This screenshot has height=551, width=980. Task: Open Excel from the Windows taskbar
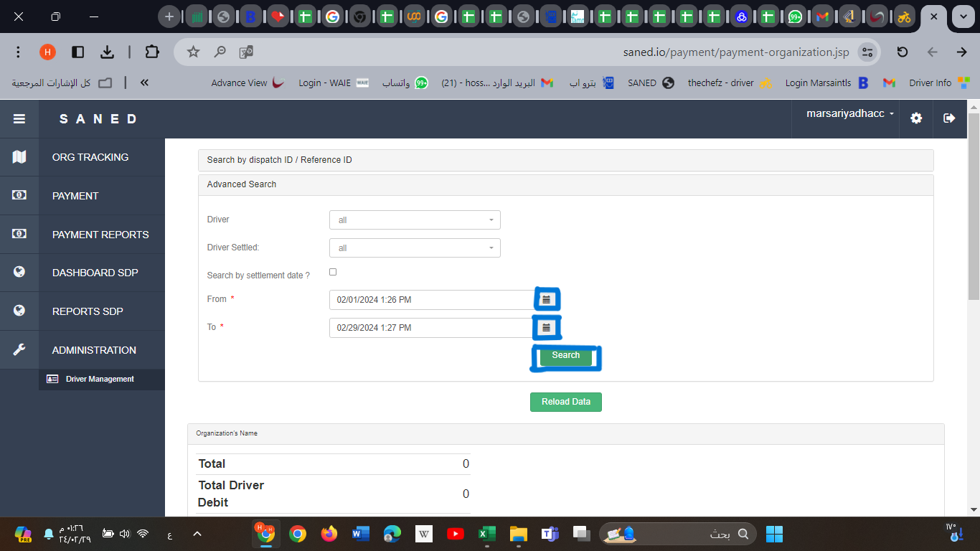(486, 534)
